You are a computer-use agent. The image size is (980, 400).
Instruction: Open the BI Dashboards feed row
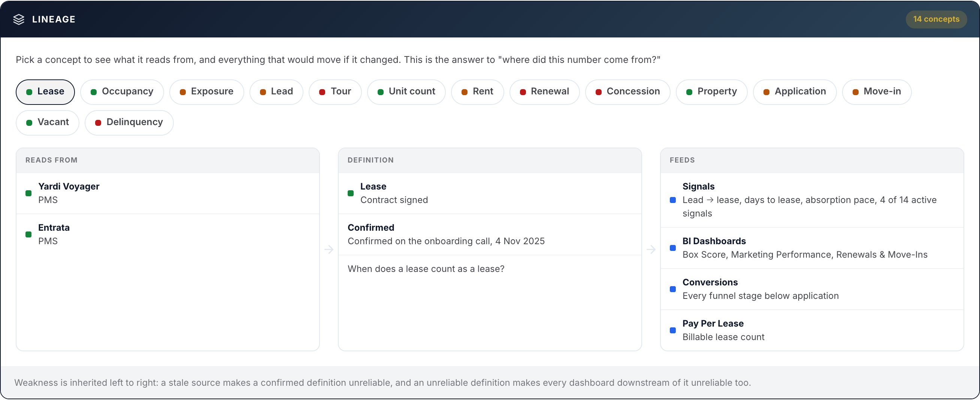pyautogui.click(x=812, y=248)
